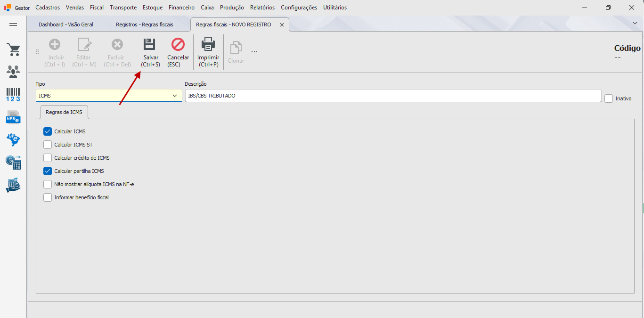The height and width of the screenshot is (318, 644).
Task: Click the Gestor app logo icon
Action: coord(7,8)
